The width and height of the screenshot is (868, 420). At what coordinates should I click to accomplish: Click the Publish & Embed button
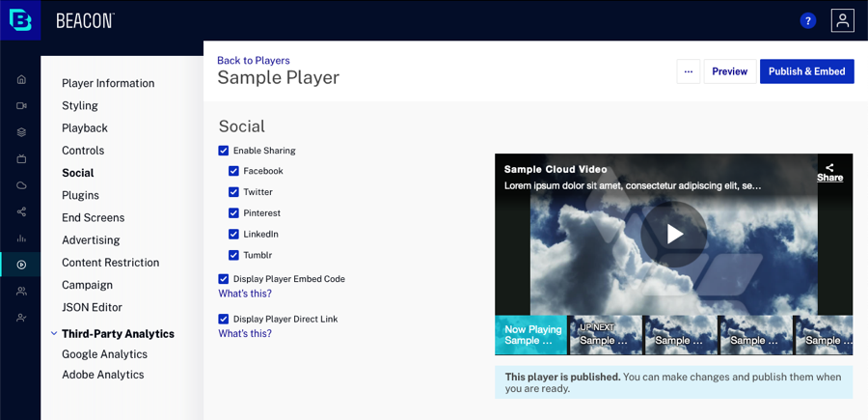click(x=806, y=71)
